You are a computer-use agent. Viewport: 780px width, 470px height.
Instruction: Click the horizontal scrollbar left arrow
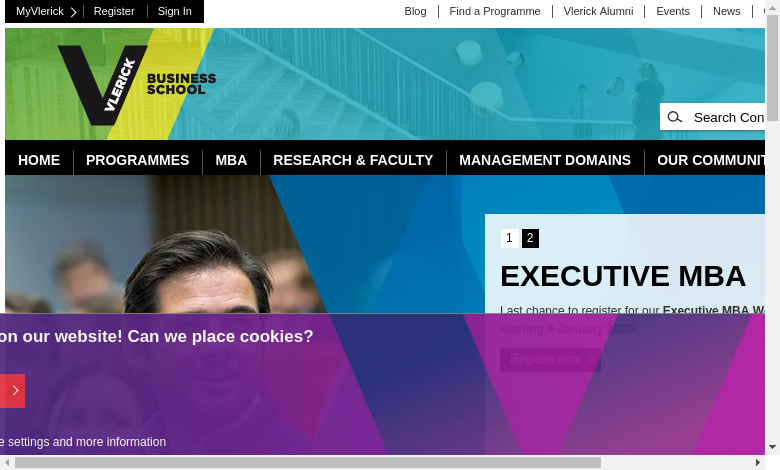coord(6,462)
